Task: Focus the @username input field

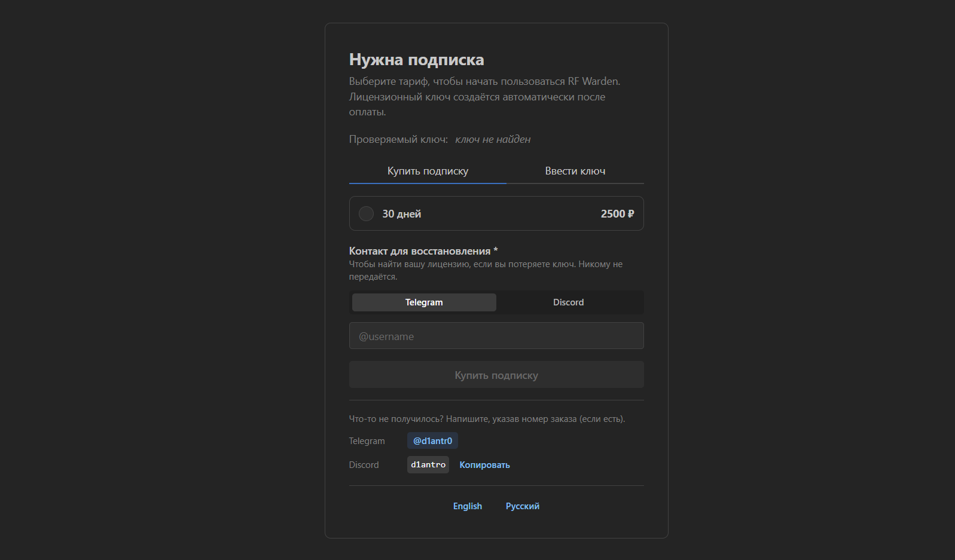Action: 496,336
